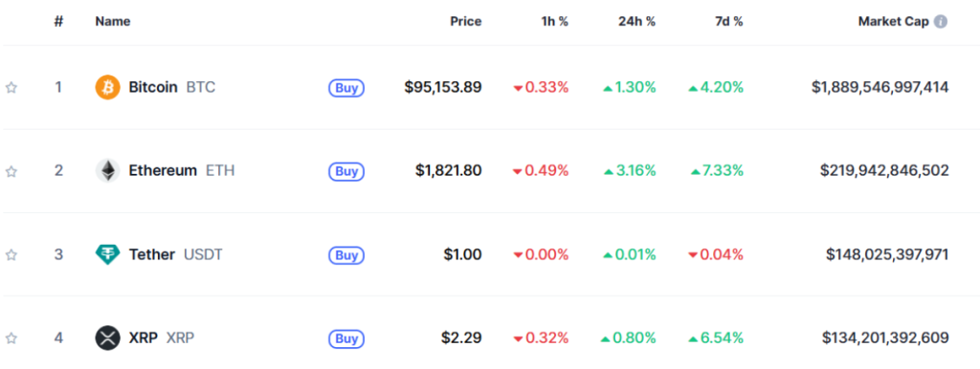Click the Tether green logo icon
Viewport: 980px width, 369px height.
tap(107, 254)
